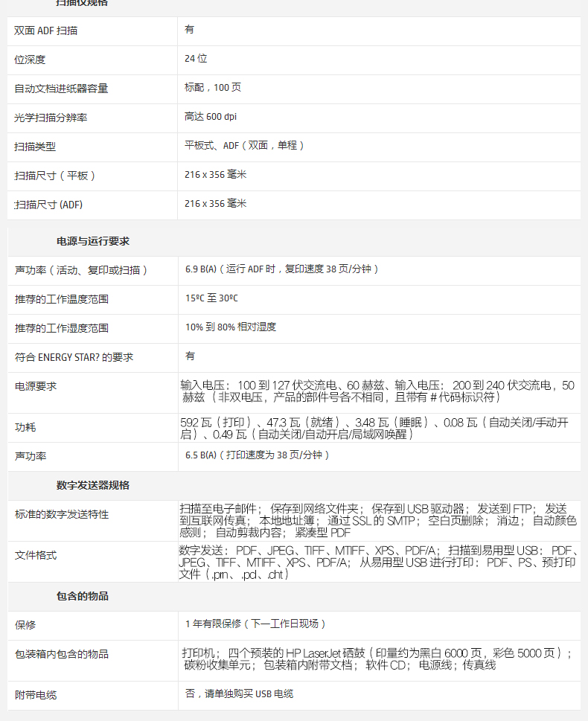Screen dimensions: 588x721
Task: Click the '标准的数字发送特性' label
Action: click(62, 515)
